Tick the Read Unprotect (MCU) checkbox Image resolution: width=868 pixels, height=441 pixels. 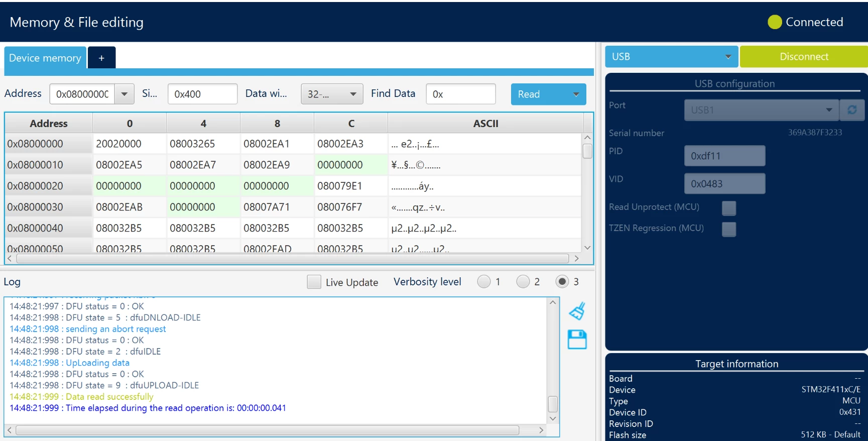click(728, 208)
